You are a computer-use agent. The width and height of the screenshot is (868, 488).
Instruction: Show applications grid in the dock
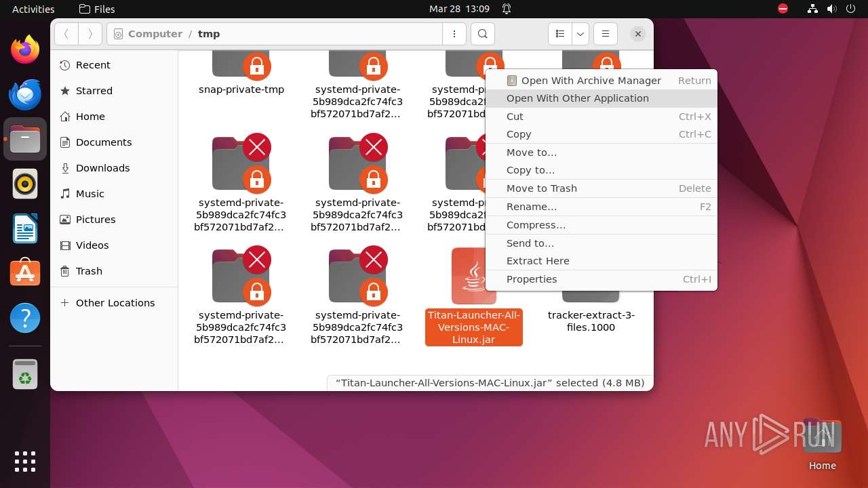tap(25, 461)
